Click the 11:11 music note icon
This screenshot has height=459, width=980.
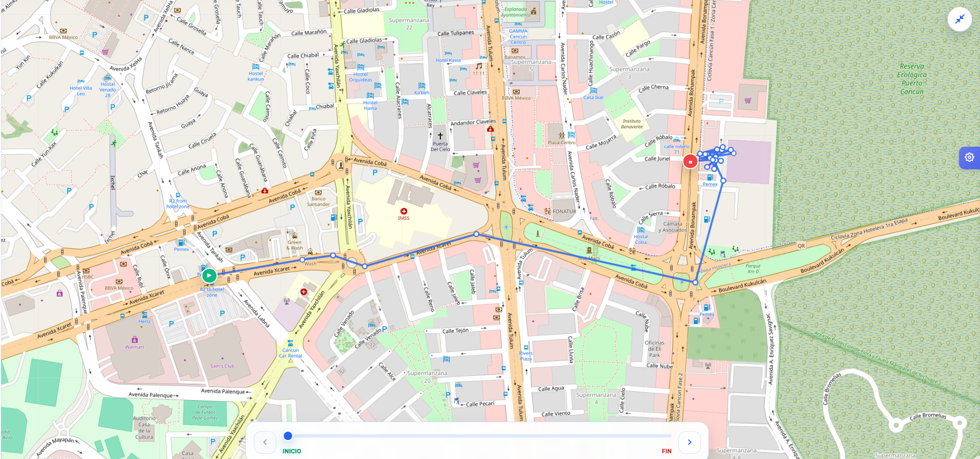coord(479,66)
